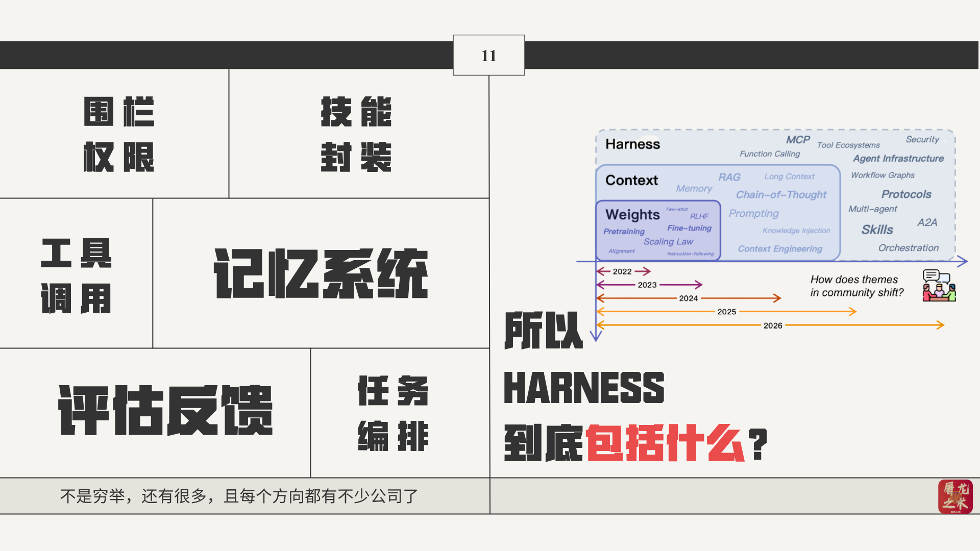The height and width of the screenshot is (551, 980).
Task: Click the Harness label in diagram
Action: [632, 144]
